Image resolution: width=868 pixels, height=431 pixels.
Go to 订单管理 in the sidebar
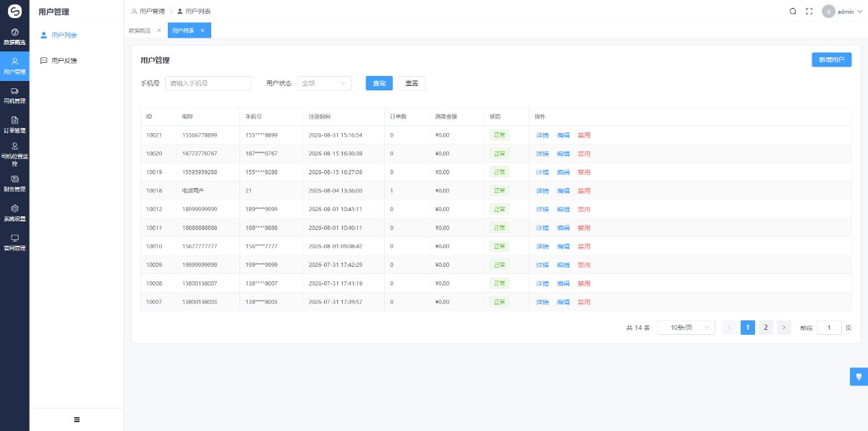click(x=14, y=124)
